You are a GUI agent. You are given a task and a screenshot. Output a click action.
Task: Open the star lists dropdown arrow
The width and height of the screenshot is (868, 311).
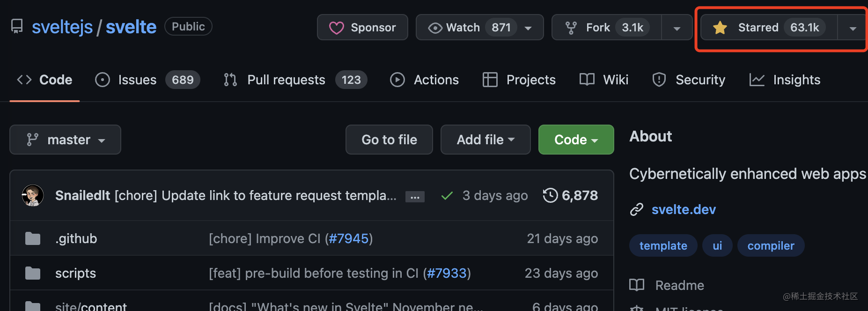tap(853, 28)
